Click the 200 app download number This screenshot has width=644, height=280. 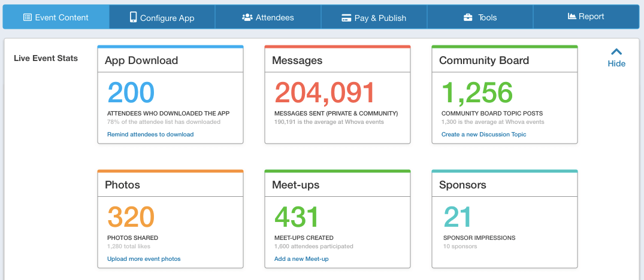131,93
